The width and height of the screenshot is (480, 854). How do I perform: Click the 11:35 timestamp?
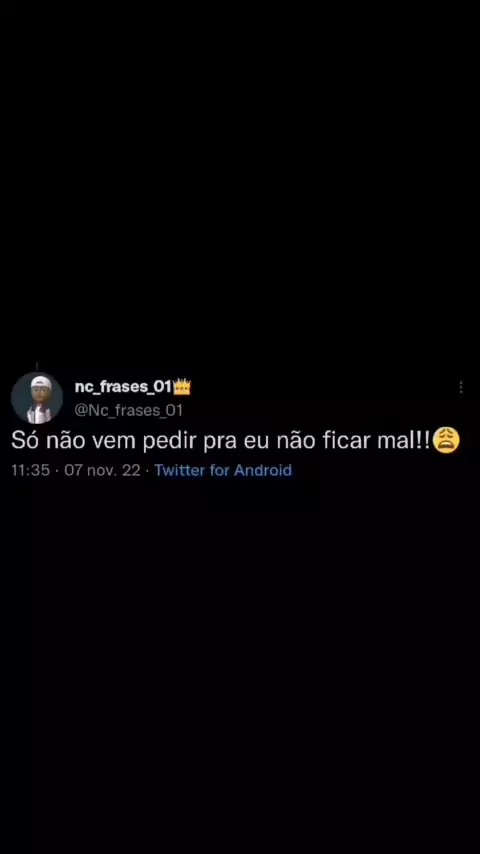pos(31,470)
